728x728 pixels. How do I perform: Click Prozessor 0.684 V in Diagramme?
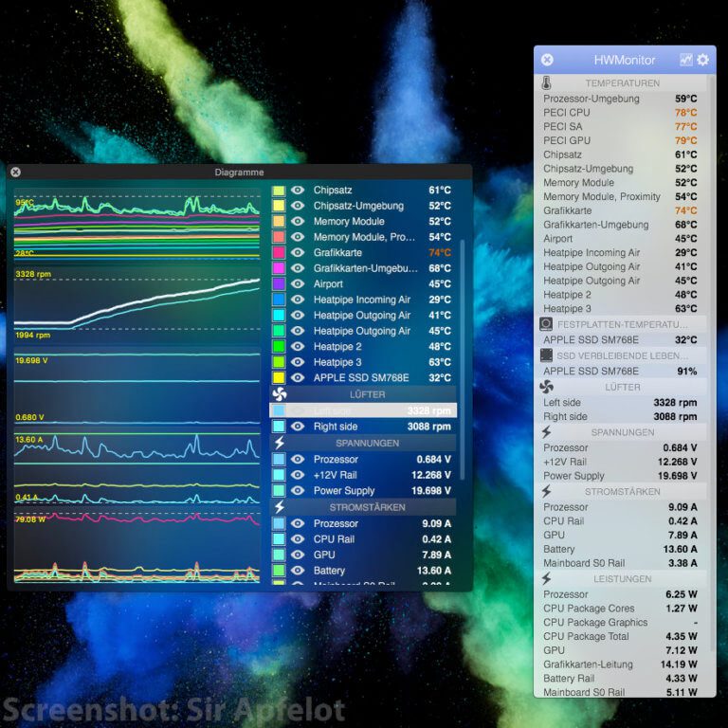click(363, 459)
